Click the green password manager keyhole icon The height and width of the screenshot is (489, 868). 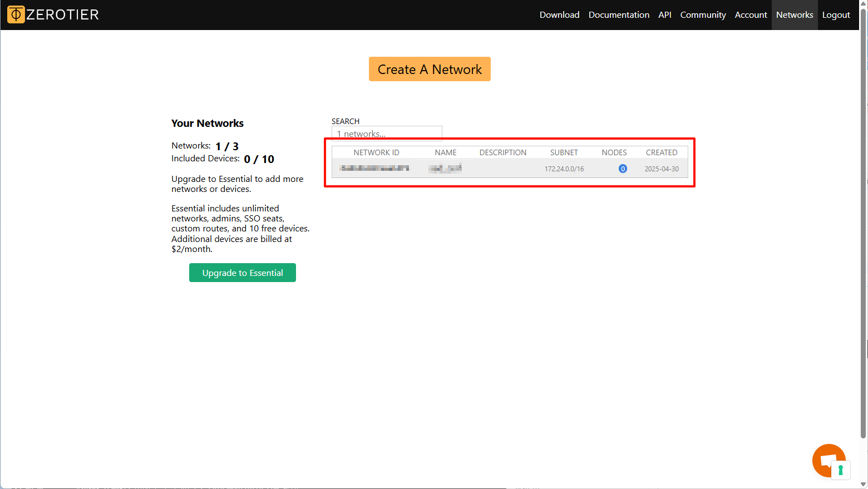pos(841,470)
